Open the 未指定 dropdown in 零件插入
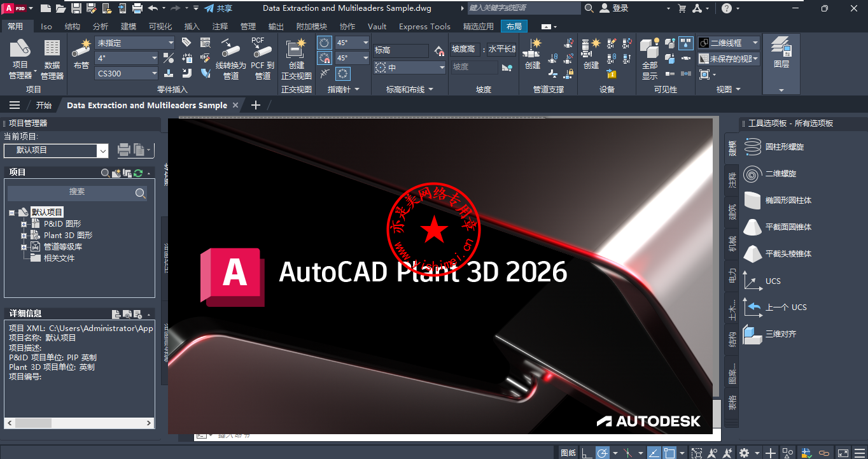 coord(135,43)
